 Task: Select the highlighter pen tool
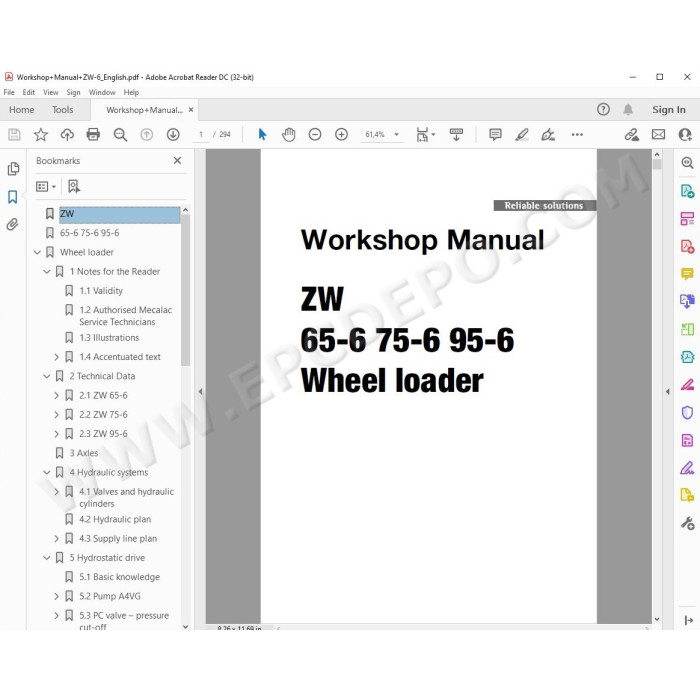[x=521, y=134]
